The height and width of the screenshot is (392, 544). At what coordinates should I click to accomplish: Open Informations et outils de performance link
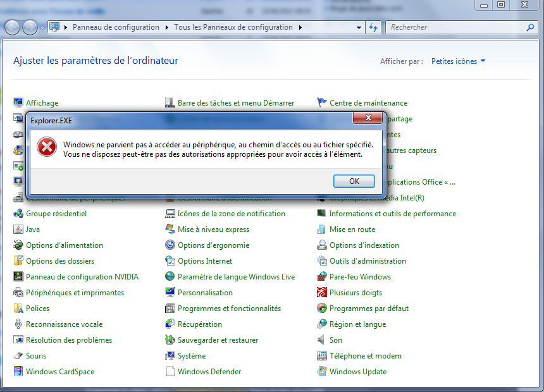(x=392, y=213)
